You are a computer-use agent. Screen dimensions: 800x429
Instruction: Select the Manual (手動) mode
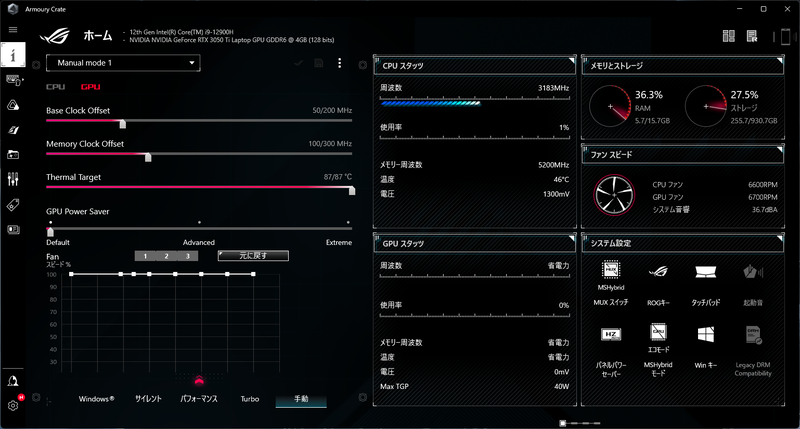[x=301, y=399]
